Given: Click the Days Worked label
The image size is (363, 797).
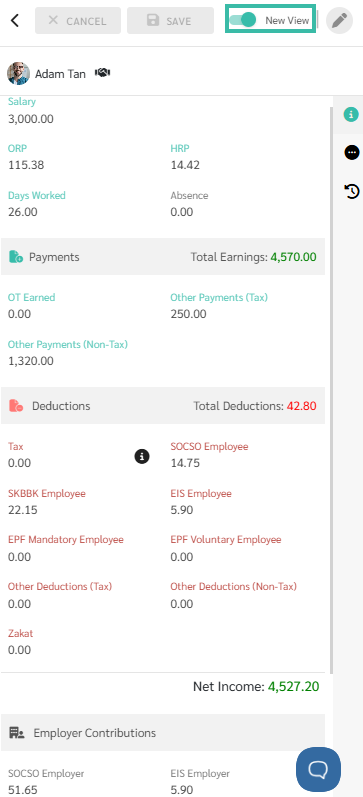Looking at the screenshot, I should pos(37,195).
